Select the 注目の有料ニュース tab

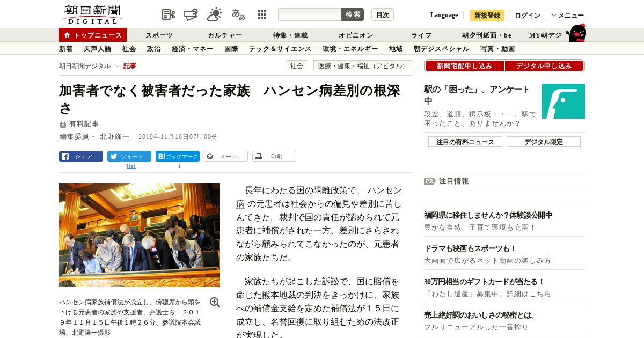465,142
